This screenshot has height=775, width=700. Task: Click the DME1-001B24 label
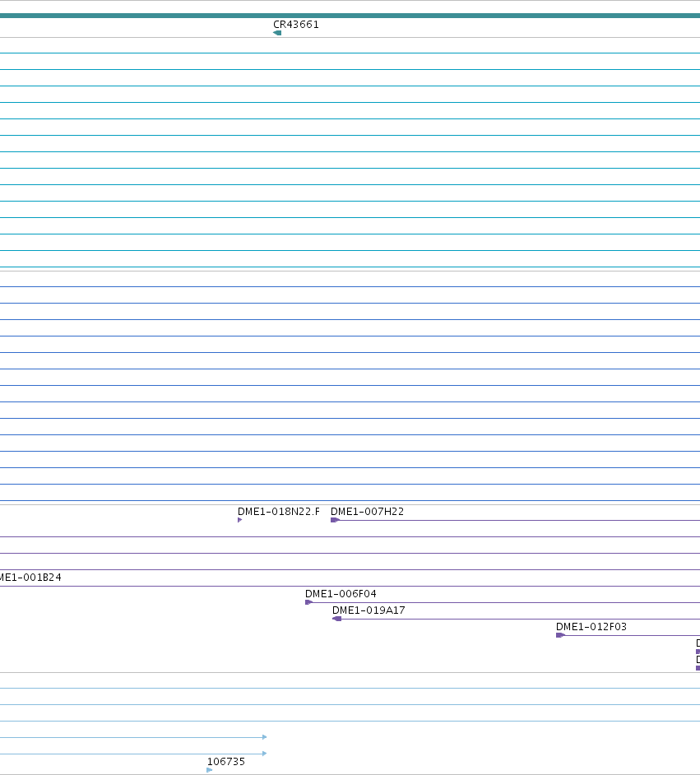tap(30, 578)
